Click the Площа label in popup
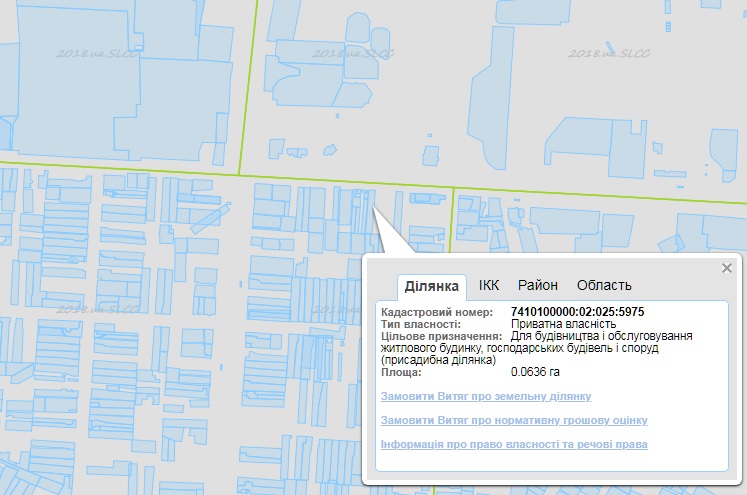 pos(401,372)
